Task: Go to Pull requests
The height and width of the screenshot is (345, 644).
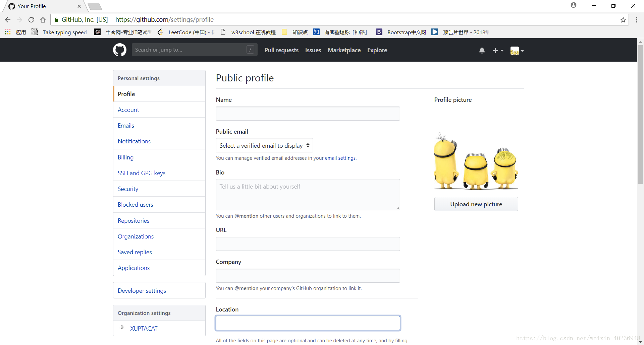Action: pos(281,50)
